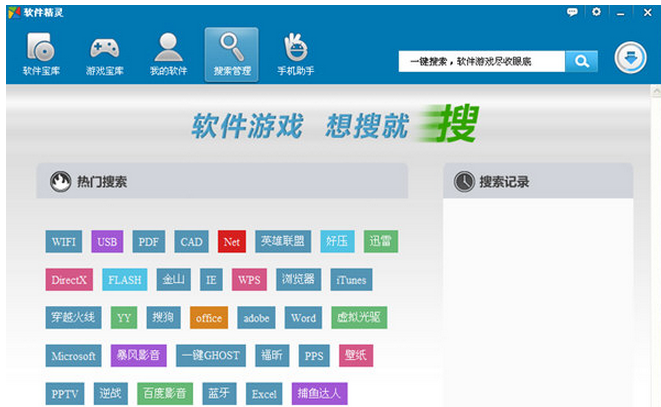Click the 英雄联盟 tag
661x407 pixels.
pos(283,242)
